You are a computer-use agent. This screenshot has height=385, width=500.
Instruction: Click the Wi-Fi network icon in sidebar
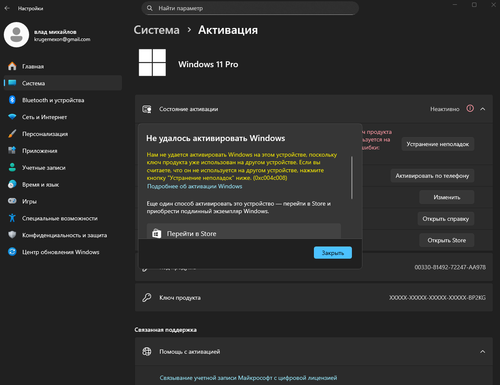pyautogui.click(x=12, y=117)
